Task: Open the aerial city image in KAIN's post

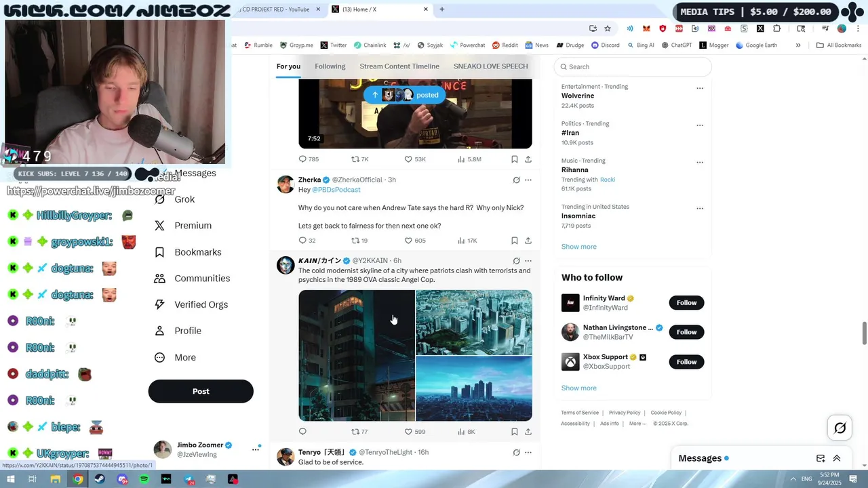Action: click(x=474, y=323)
